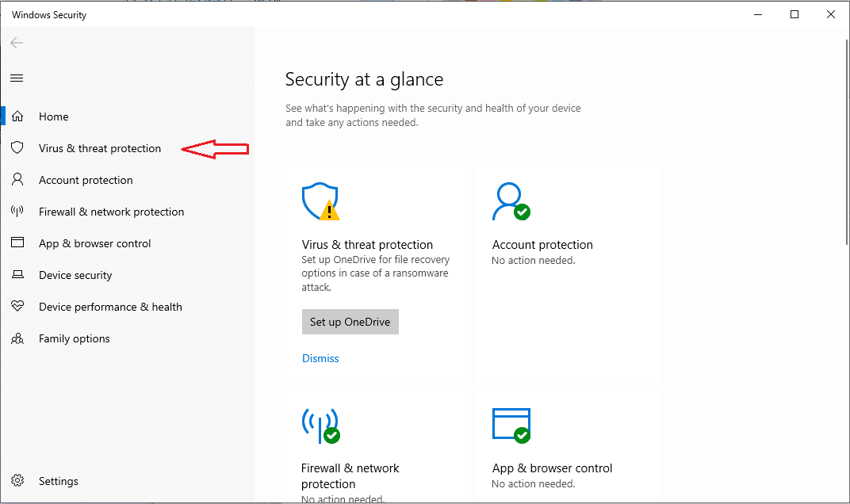
Task: Open Account protection from sidebar
Action: tap(86, 180)
